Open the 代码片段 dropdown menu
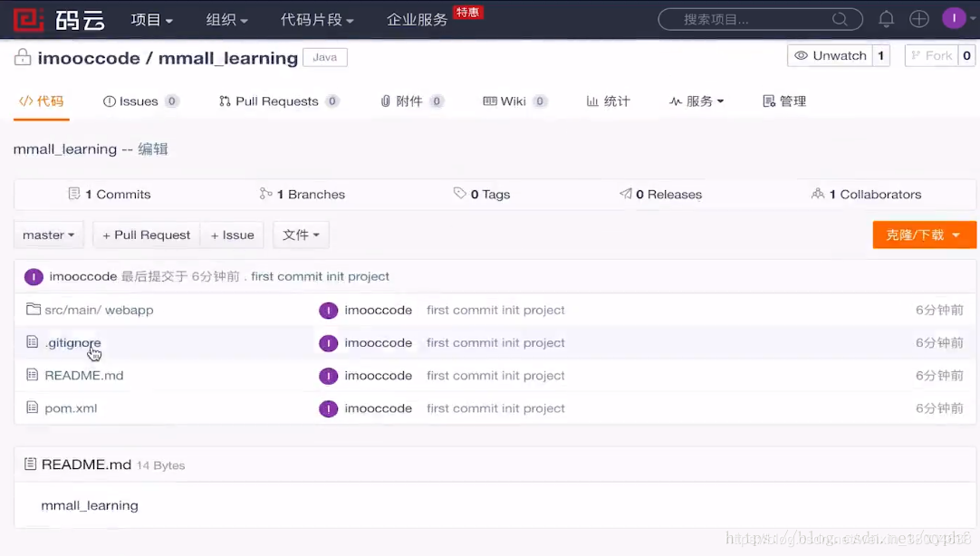 [318, 20]
